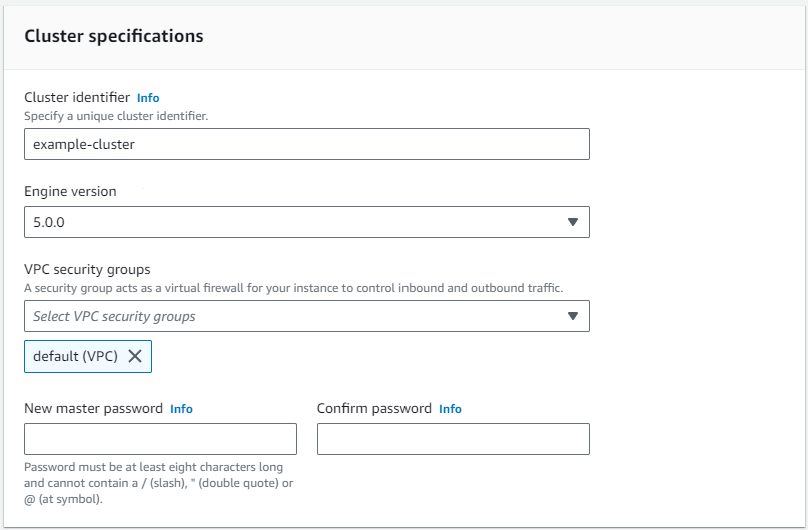Click the VPC security groups label
This screenshot has width=808, height=530.
point(87,270)
